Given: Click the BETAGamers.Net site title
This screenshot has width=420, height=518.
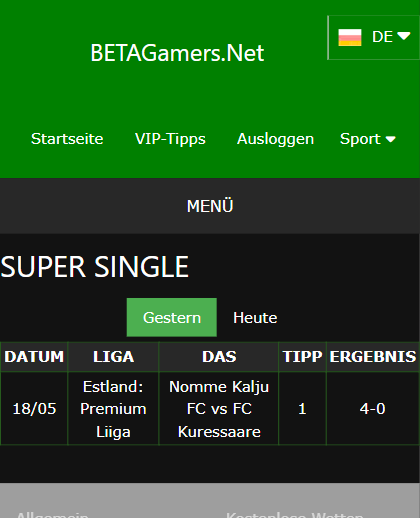Looking at the screenshot, I should (x=177, y=53).
